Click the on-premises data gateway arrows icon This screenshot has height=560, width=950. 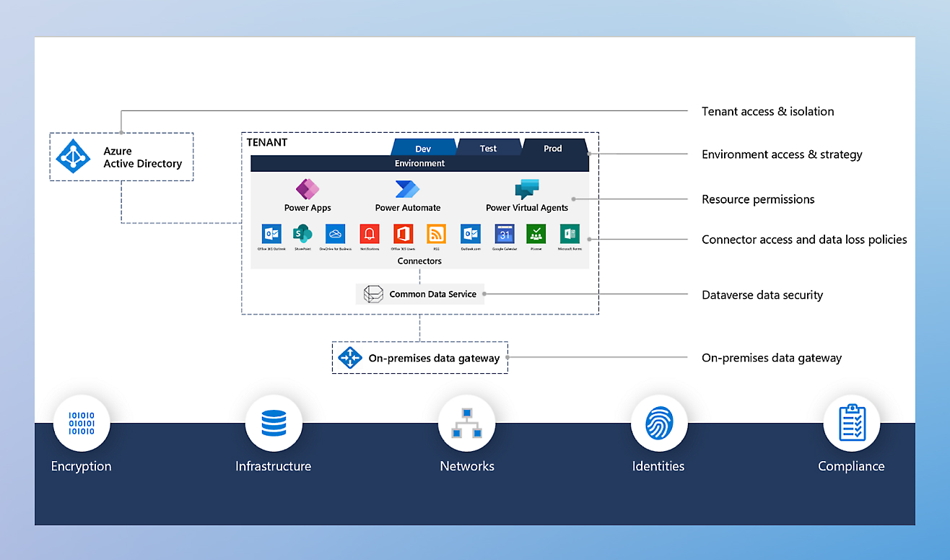coord(350,358)
